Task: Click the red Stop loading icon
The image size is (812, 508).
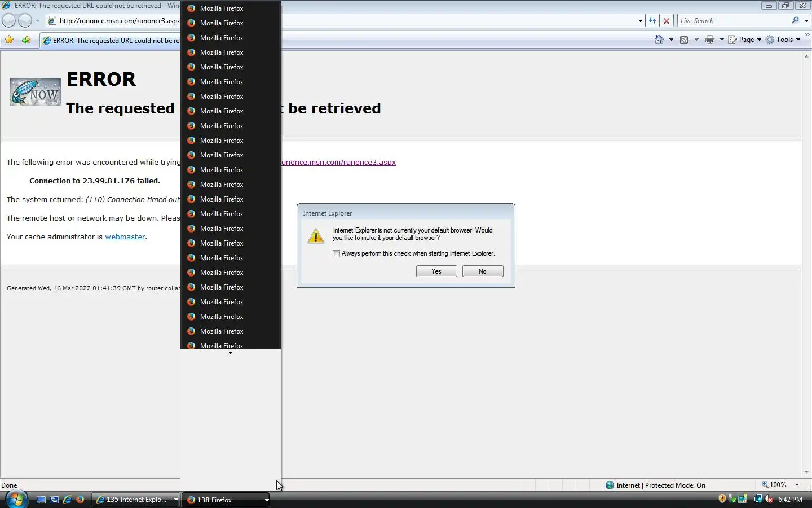Action: (667, 21)
